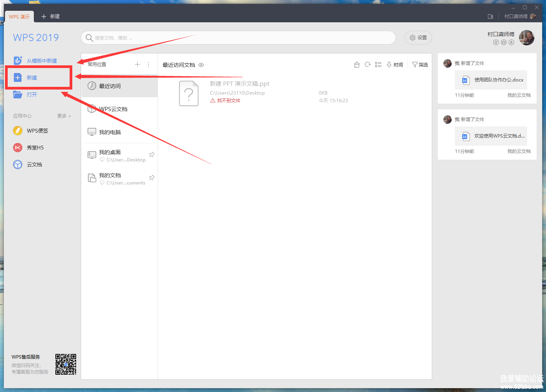This screenshot has width=546, height=392.
Task: Click the refresh icon in document toolbar
Action: pyautogui.click(x=368, y=65)
